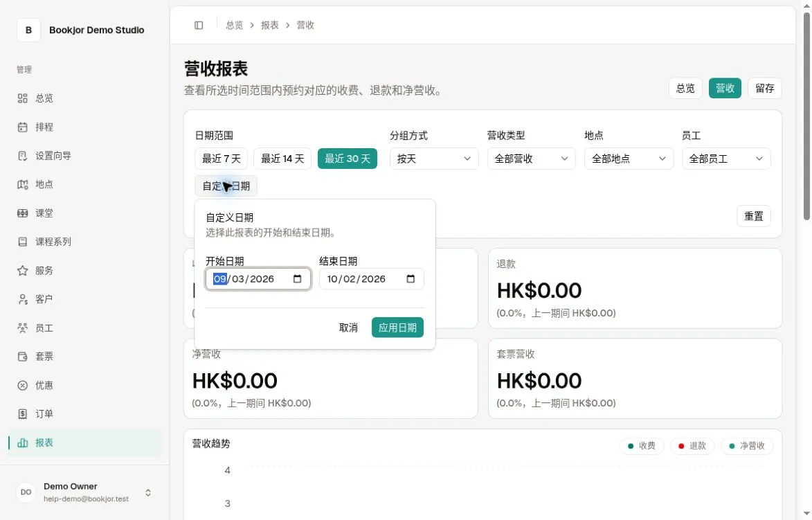Viewport: 812px width, 520px height.
Task: Click the DO user avatar
Action: click(26, 492)
